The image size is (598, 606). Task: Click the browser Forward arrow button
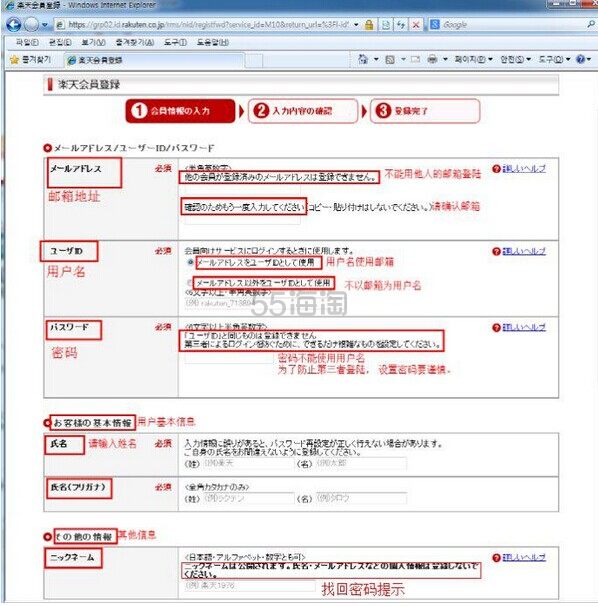31,25
